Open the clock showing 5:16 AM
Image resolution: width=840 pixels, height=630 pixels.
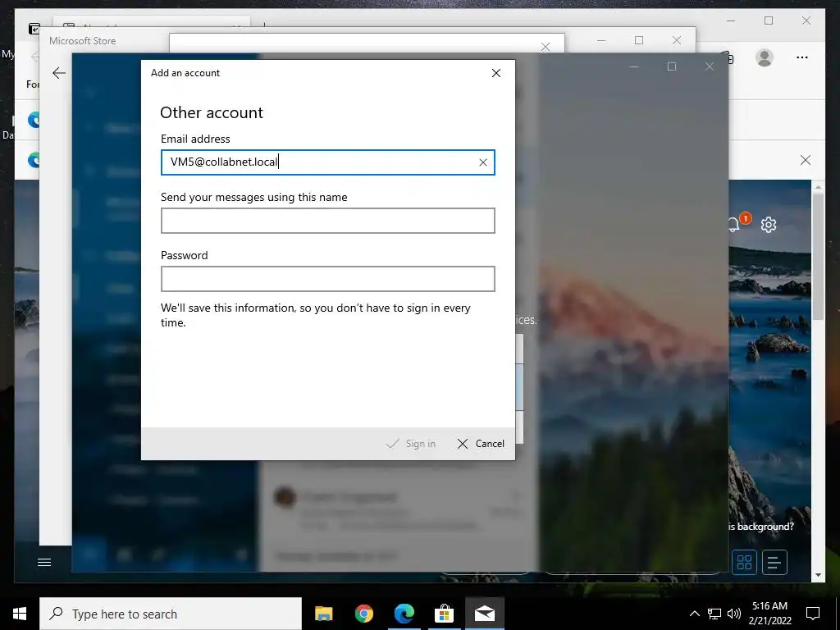769,614
